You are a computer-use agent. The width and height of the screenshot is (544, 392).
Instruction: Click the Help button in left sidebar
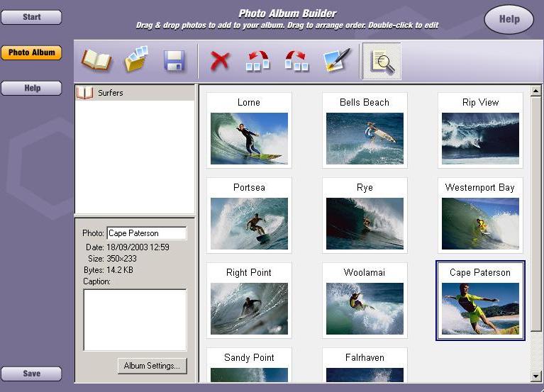(31, 88)
